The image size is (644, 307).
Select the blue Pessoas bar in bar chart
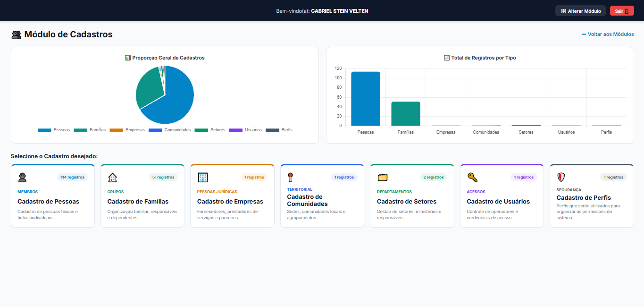click(366, 99)
